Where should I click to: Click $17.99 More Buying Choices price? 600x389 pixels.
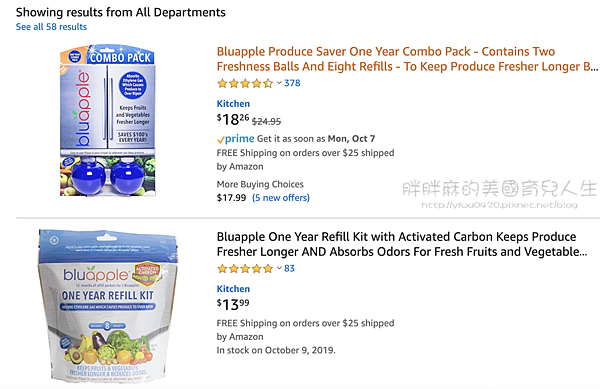click(231, 198)
